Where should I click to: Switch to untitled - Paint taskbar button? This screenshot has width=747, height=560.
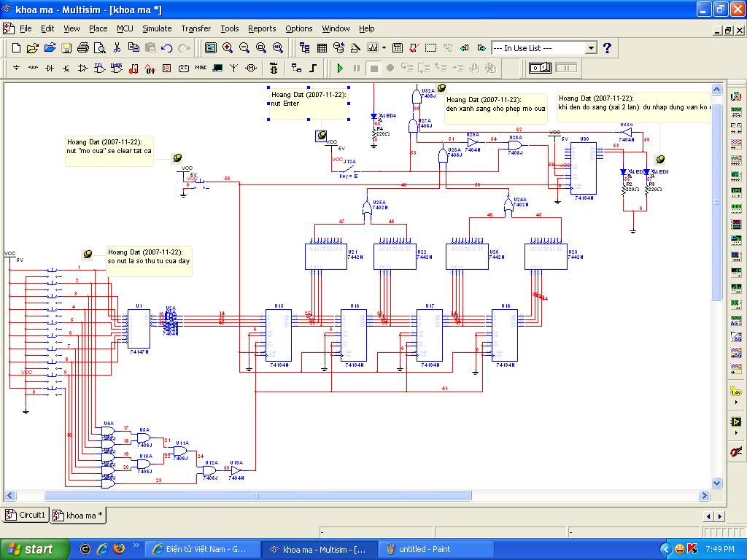point(436,549)
